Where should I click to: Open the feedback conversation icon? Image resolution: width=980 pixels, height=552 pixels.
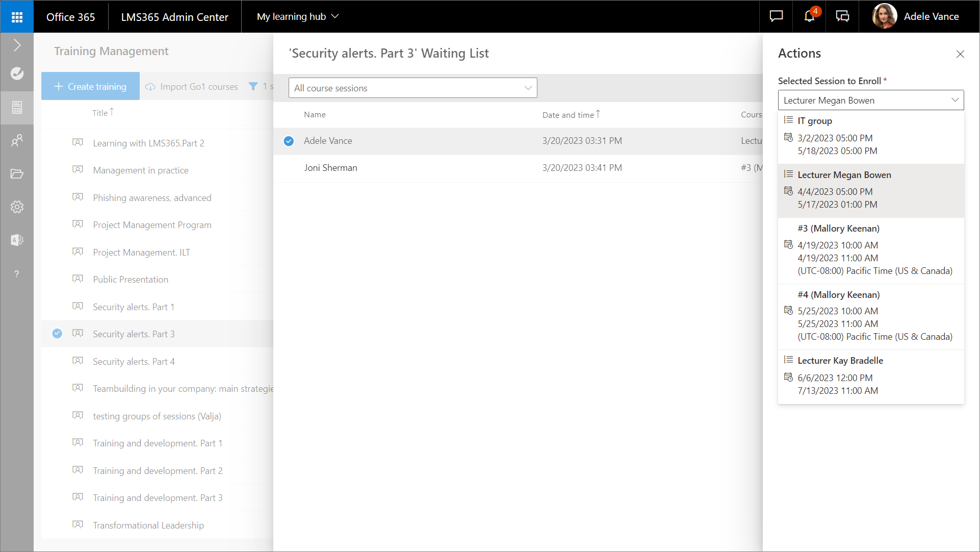point(842,16)
